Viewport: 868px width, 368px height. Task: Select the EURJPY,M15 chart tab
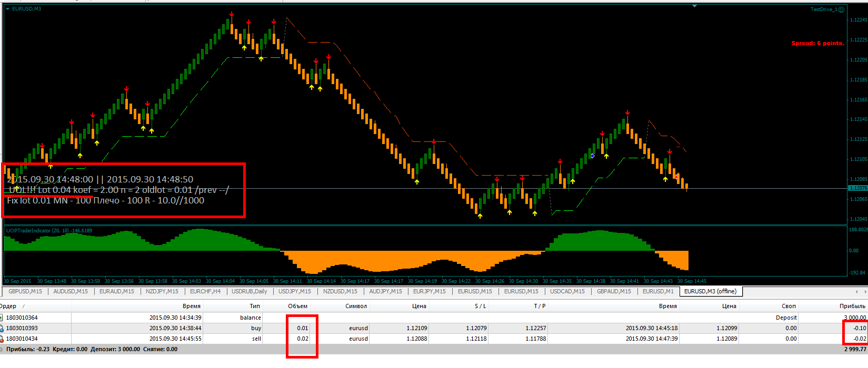[429, 291]
